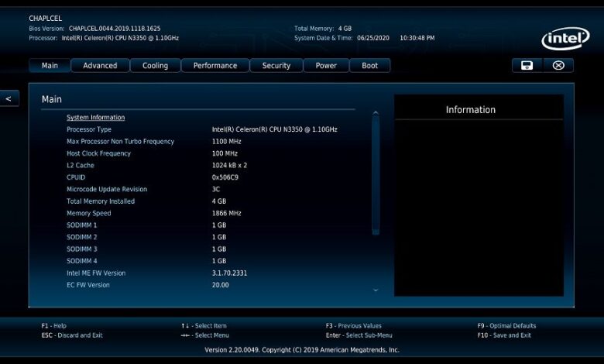Click F9 - Optimal Defaults
This screenshot has width=604, height=364.
point(506,326)
